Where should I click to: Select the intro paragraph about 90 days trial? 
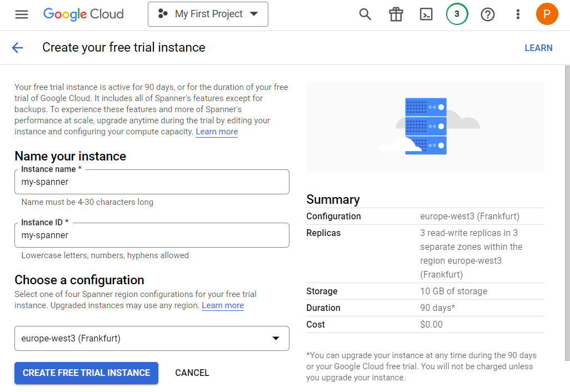[x=151, y=109]
